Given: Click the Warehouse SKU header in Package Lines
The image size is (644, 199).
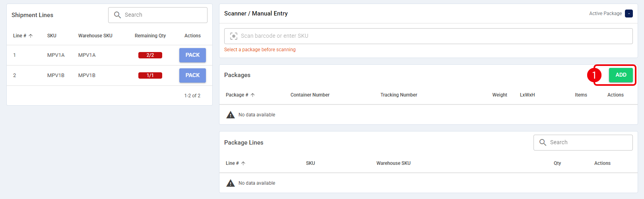Looking at the screenshot, I should click(394, 163).
